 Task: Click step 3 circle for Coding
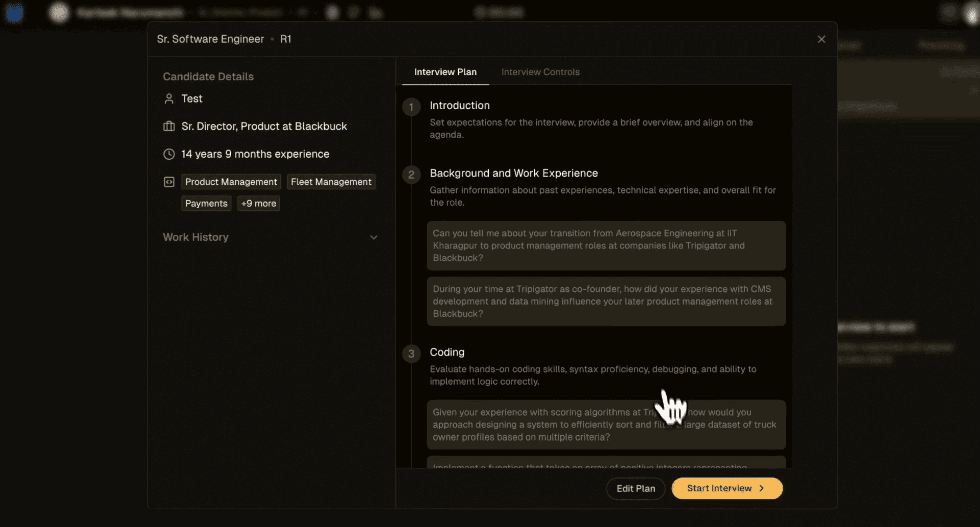point(411,353)
